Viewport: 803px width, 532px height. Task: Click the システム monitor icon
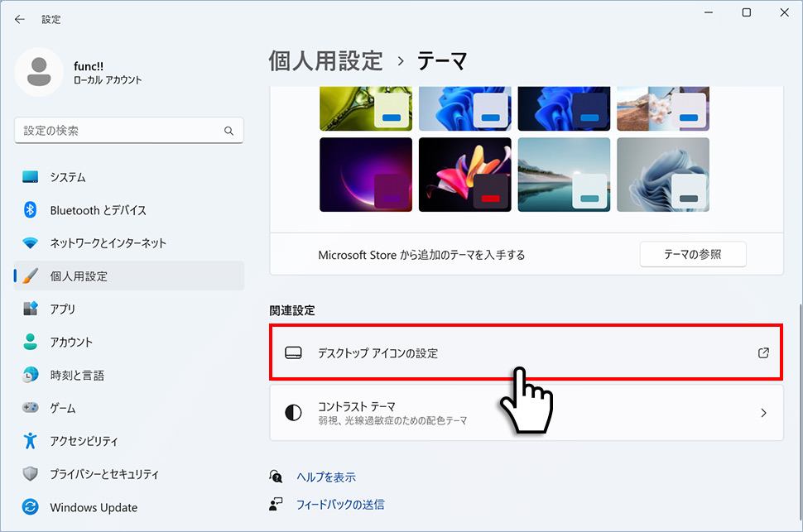point(30,177)
